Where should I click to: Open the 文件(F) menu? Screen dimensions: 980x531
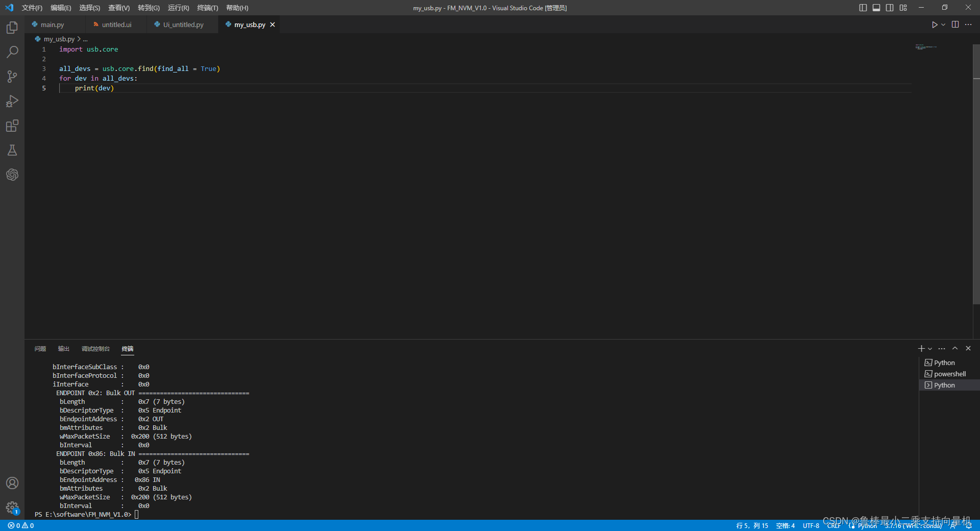tap(32, 8)
